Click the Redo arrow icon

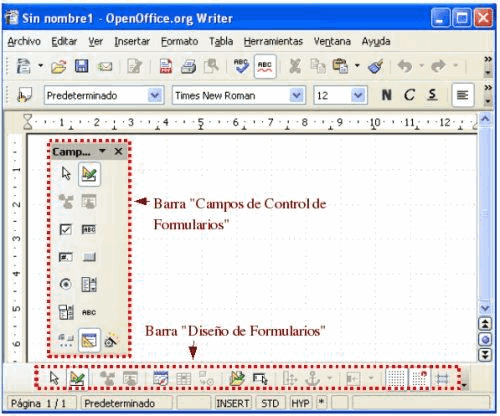point(438,66)
